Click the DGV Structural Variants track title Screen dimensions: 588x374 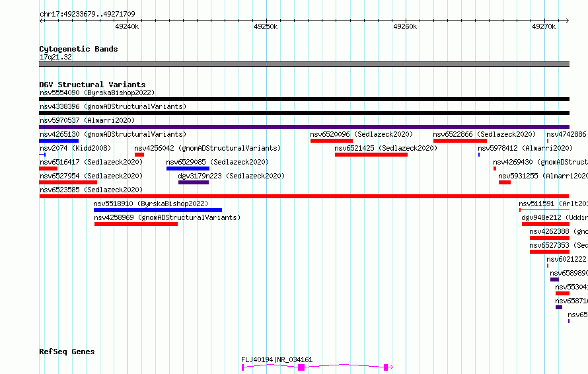pyautogui.click(x=92, y=85)
